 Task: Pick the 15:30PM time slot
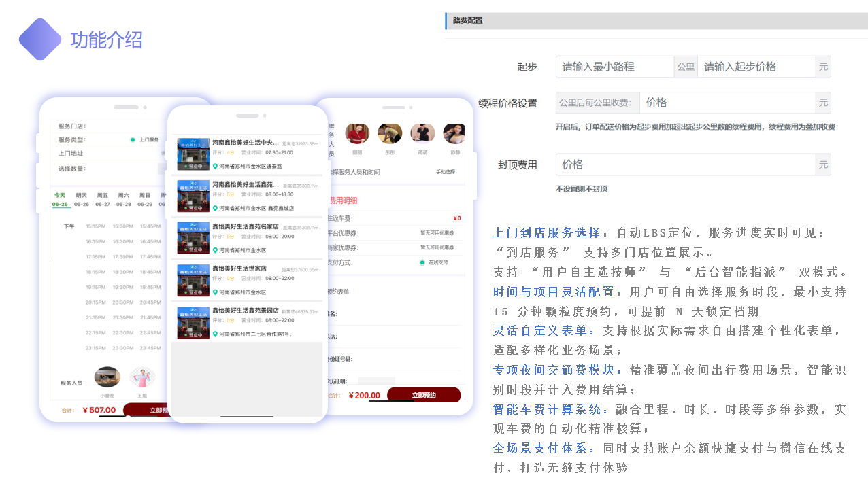click(x=122, y=226)
